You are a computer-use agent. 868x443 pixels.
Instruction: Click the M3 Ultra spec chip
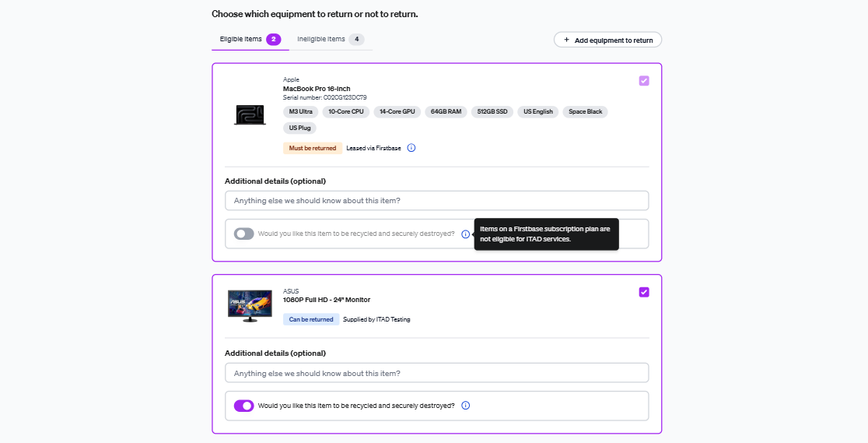[x=300, y=112]
